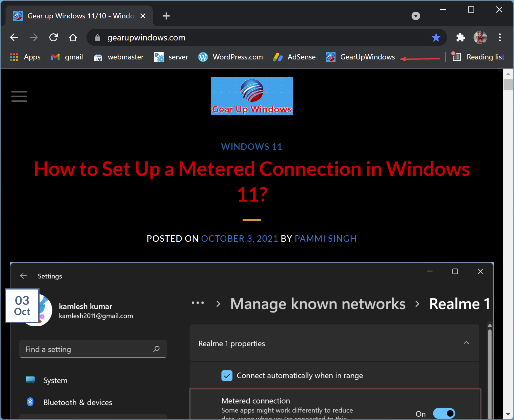Open the Metered Connection article title
Viewport: 514px width, 420px height.
tap(252, 182)
